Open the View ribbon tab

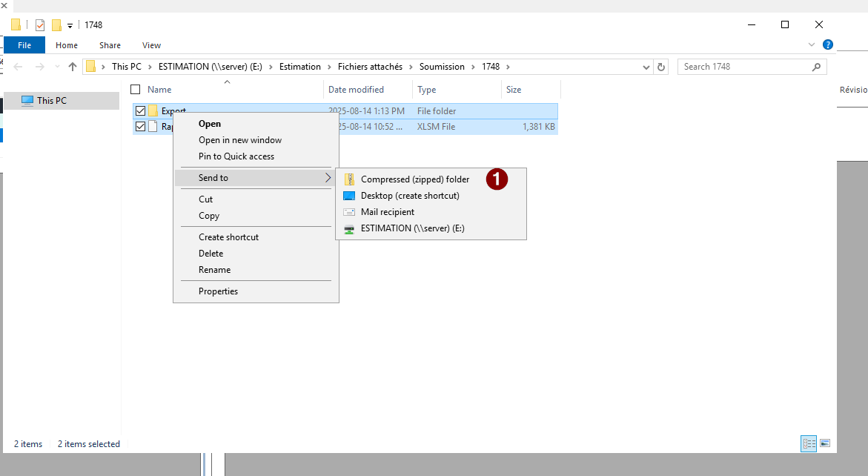151,45
